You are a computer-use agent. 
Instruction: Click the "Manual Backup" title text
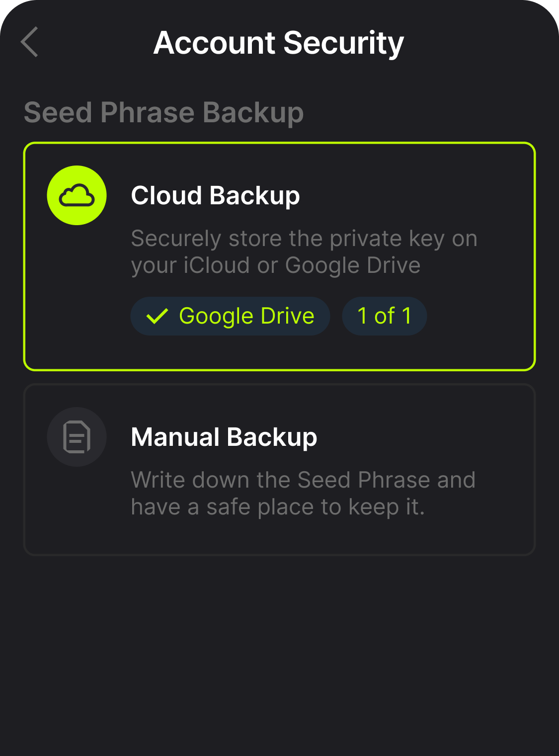tap(224, 437)
